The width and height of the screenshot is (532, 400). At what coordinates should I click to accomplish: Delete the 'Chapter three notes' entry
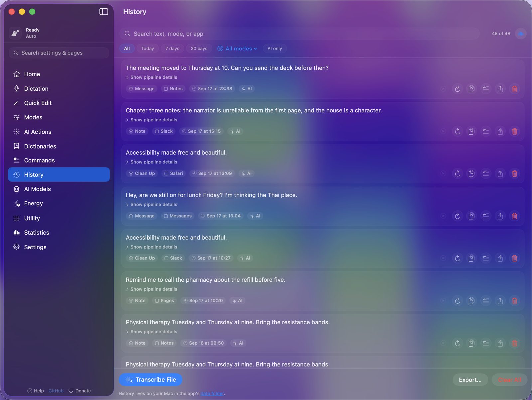[514, 131]
